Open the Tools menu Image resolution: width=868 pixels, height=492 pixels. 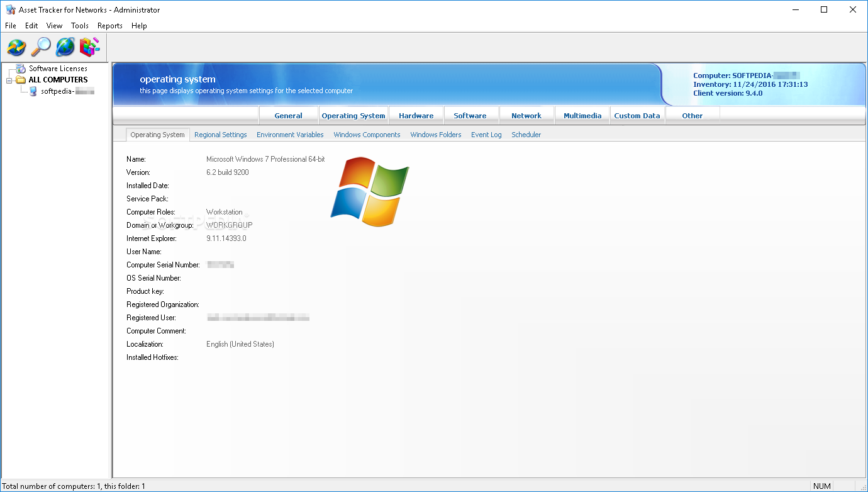pos(80,26)
